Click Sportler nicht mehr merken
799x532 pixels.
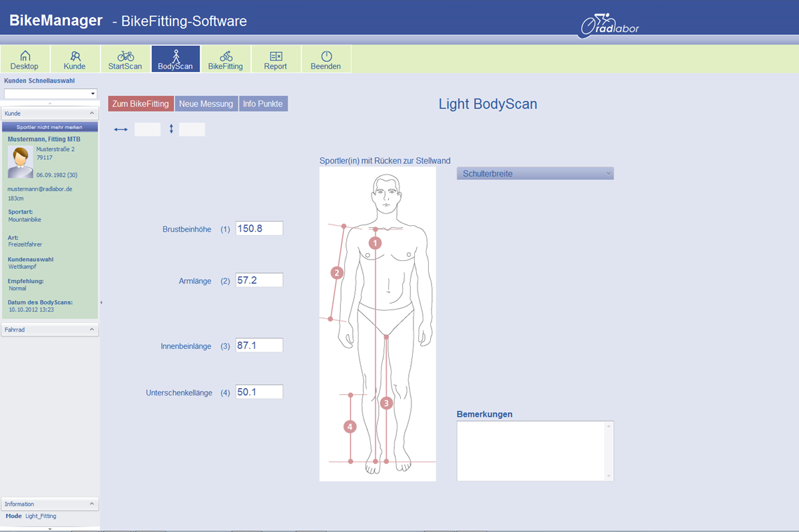point(50,127)
